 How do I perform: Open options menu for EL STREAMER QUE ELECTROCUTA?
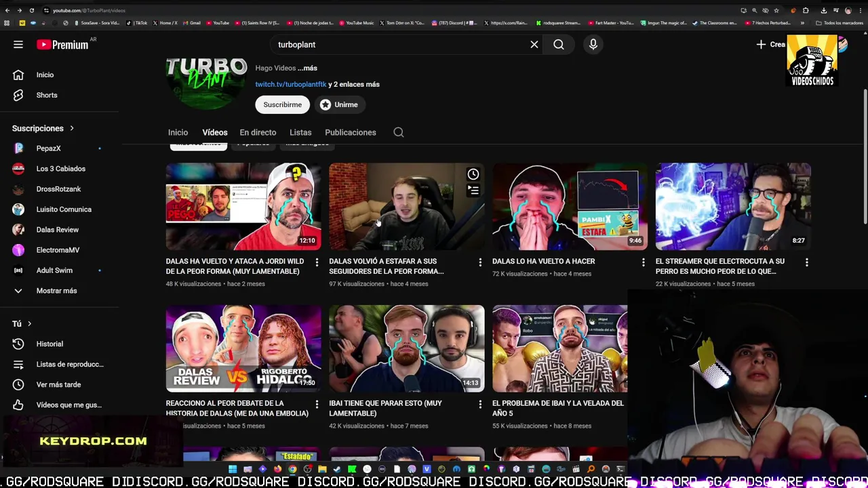point(807,262)
